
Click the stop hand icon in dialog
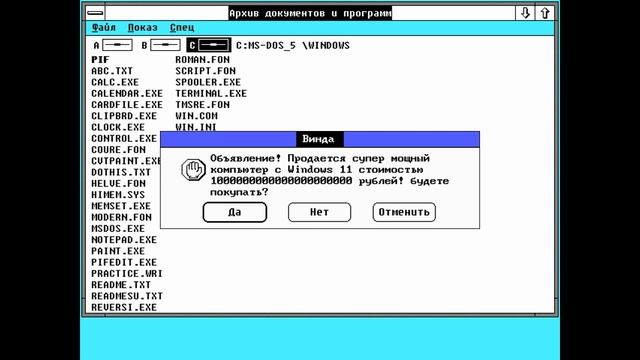[x=193, y=169]
